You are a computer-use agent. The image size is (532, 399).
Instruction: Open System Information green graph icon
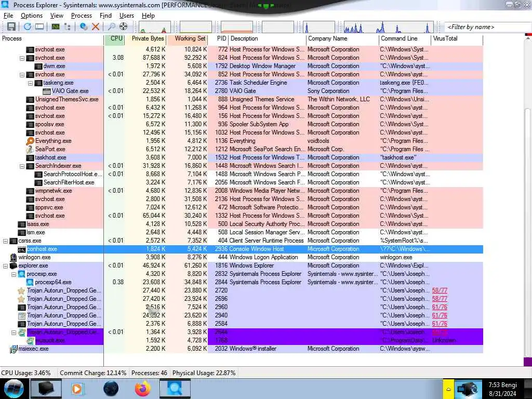pyautogui.click(x=56, y=26)
